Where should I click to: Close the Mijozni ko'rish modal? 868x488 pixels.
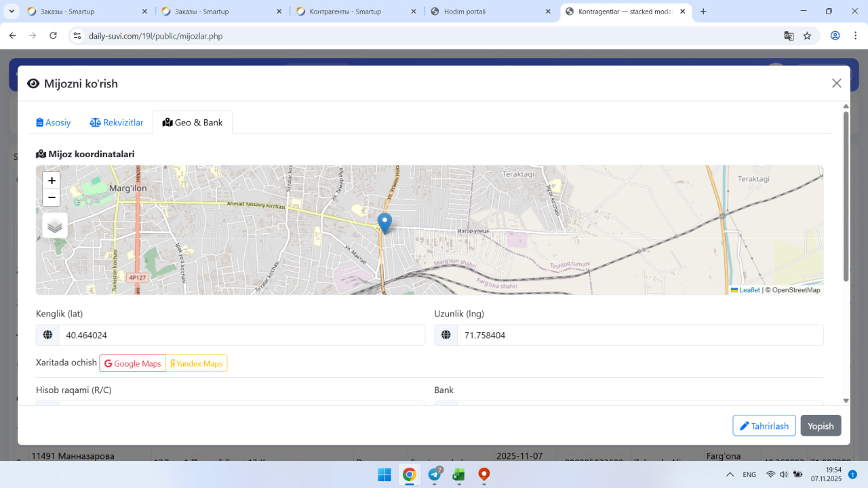836,83
